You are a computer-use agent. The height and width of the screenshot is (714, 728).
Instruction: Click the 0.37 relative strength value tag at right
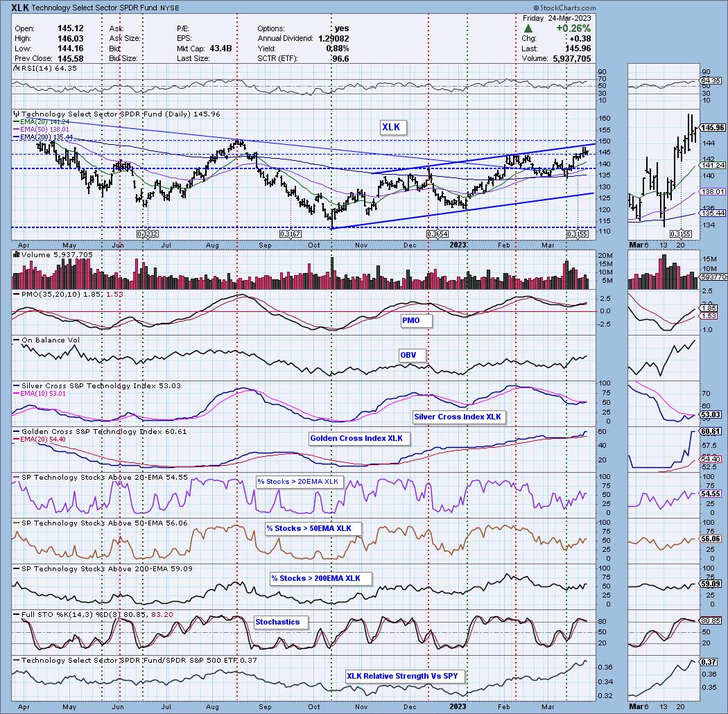(x=709, y=662)
